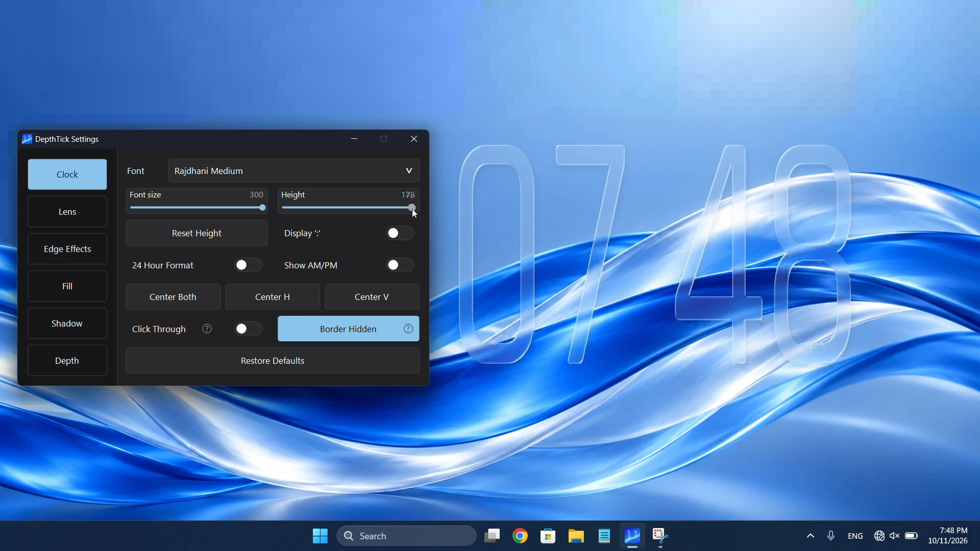Enable the Click Through toggle
The image size is (980, 551).
point(249,329)
